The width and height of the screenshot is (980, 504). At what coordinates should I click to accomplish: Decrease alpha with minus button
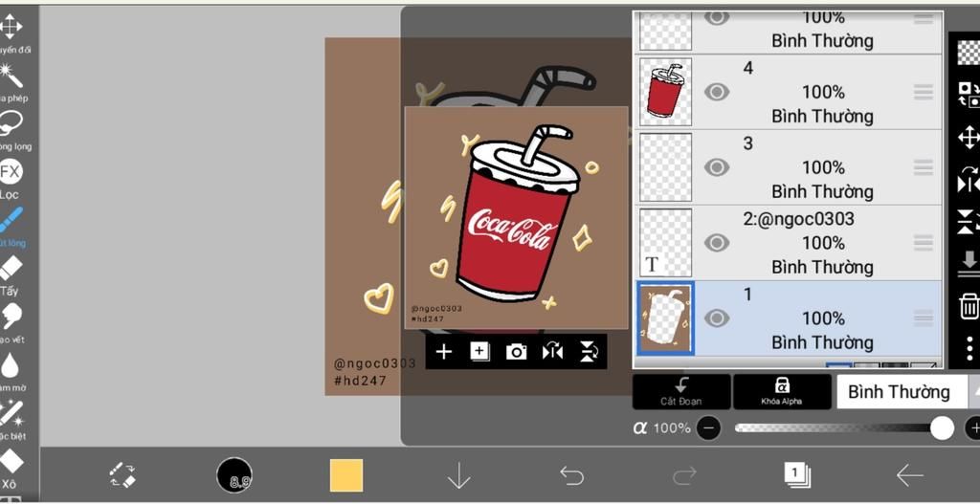tap(708, 428)
